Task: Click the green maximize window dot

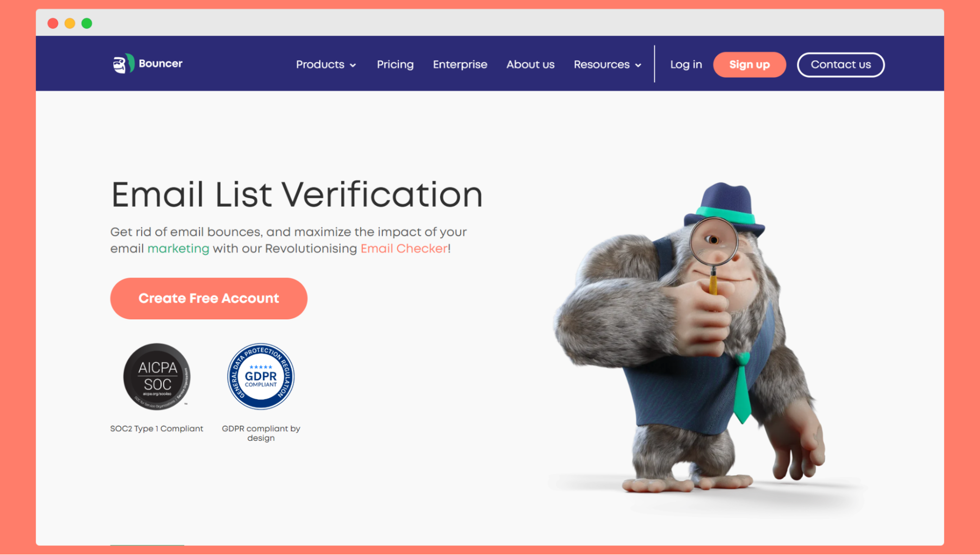Action: (x=87, y=23)
